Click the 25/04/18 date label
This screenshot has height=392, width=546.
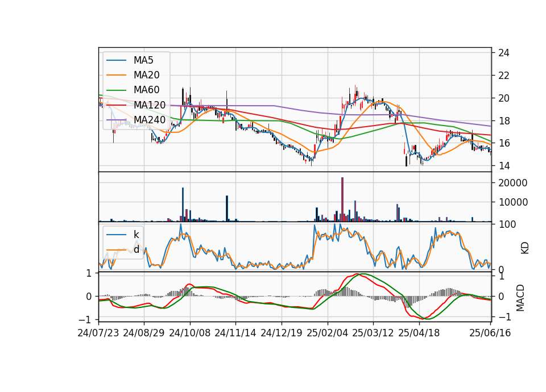point(419,333)
